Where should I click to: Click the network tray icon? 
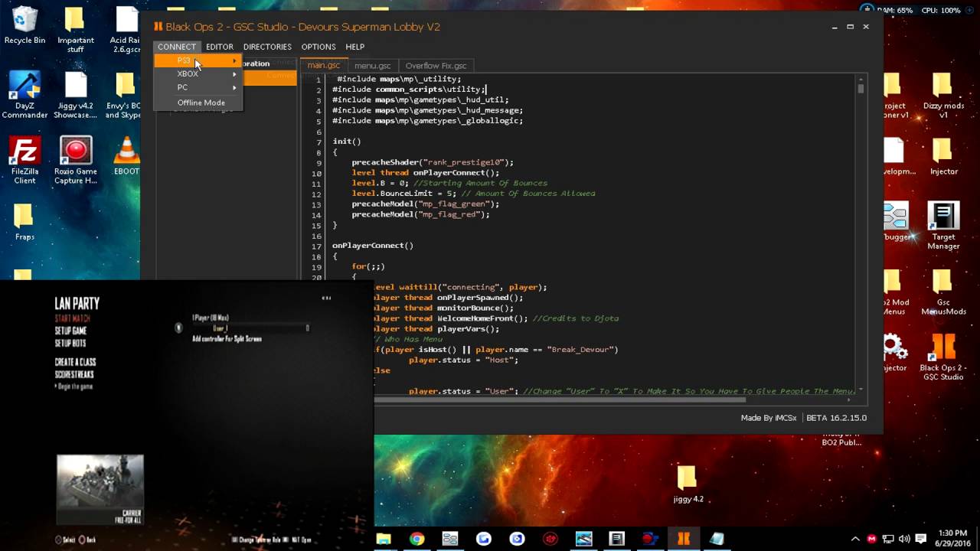click(x=888, y=539)
